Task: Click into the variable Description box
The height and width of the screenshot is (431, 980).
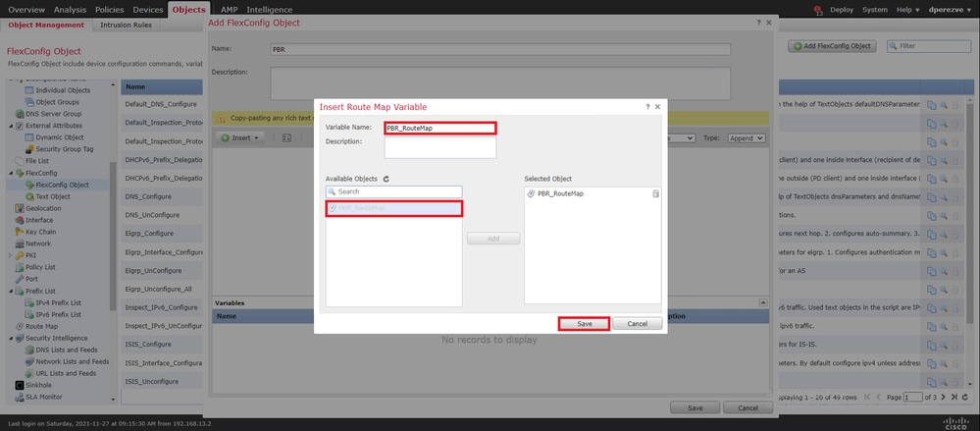Action: 440,147
